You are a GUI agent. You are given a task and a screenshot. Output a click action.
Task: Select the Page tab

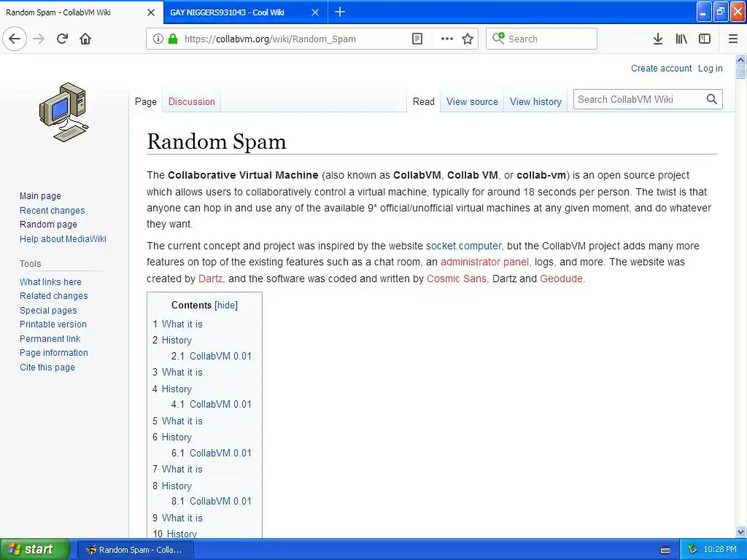coord(146,101)
